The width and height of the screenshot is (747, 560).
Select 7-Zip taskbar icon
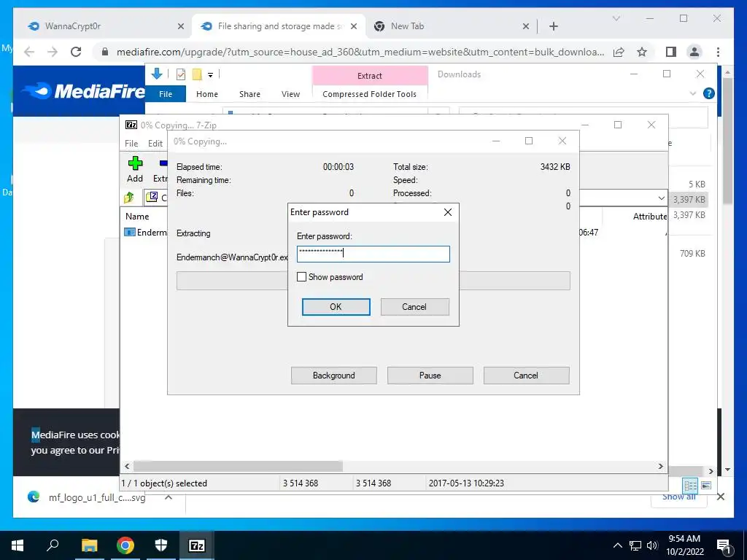197,545
